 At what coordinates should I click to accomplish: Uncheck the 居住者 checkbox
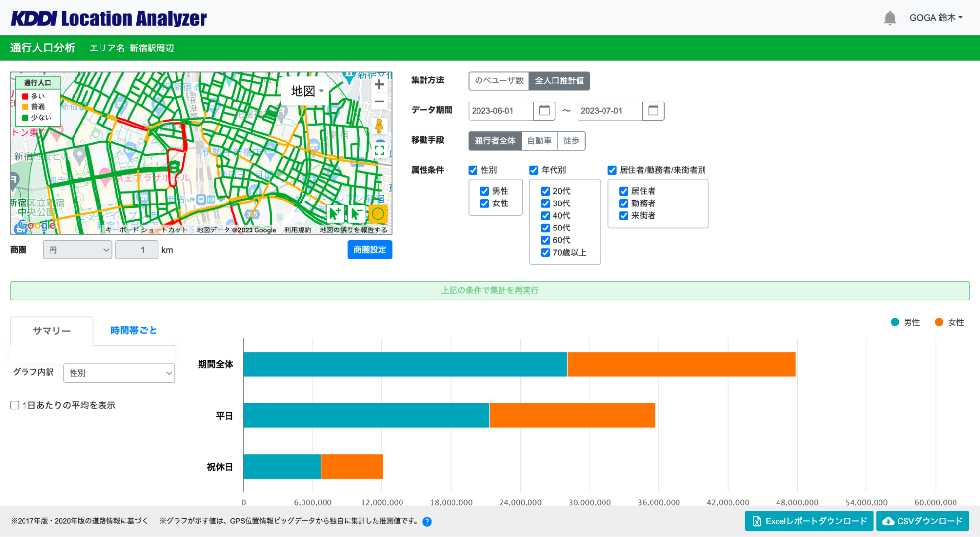pyautogui.click(x=624, y=191)
